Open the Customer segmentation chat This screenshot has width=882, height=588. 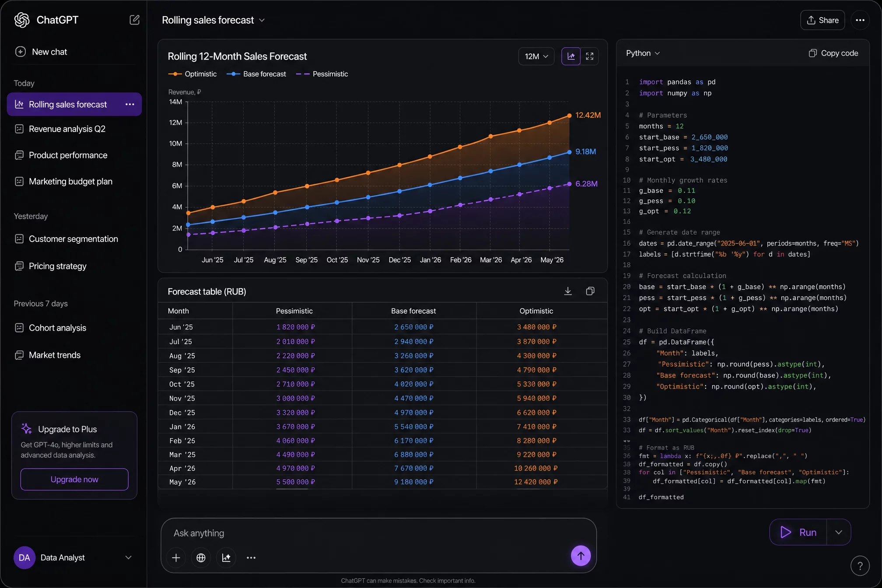coord(74,239)
